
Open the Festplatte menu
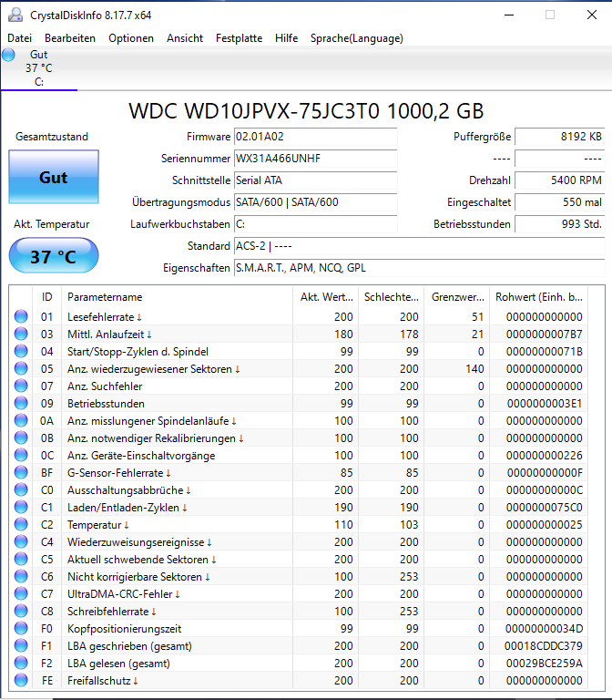(240, 38)
